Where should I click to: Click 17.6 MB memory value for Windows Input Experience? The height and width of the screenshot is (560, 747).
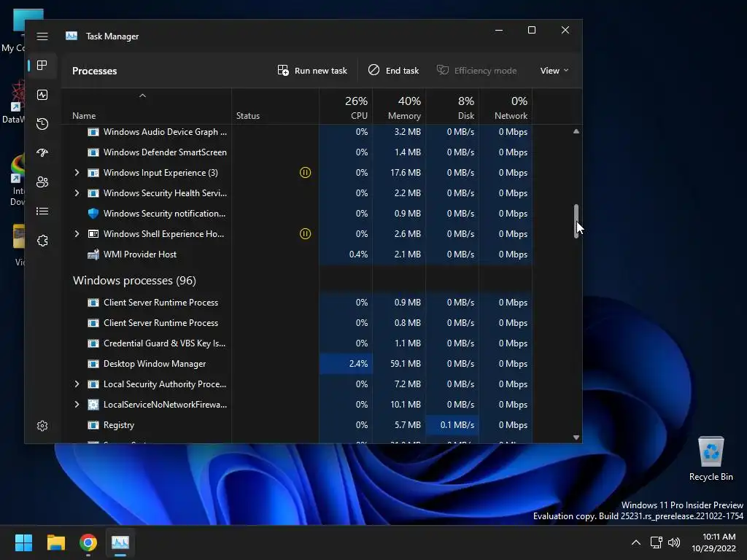[x=406, y=172]
